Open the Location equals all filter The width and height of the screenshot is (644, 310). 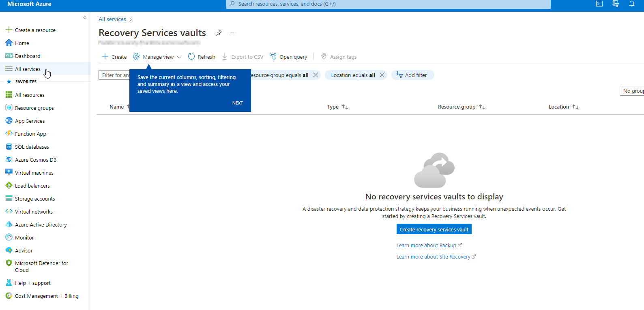tap(353, 75)
